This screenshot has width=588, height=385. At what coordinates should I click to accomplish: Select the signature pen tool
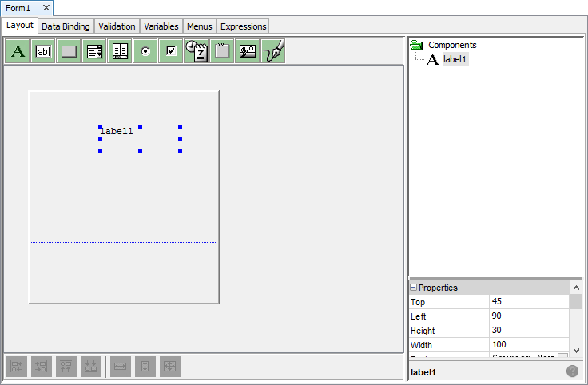(273, 51)
